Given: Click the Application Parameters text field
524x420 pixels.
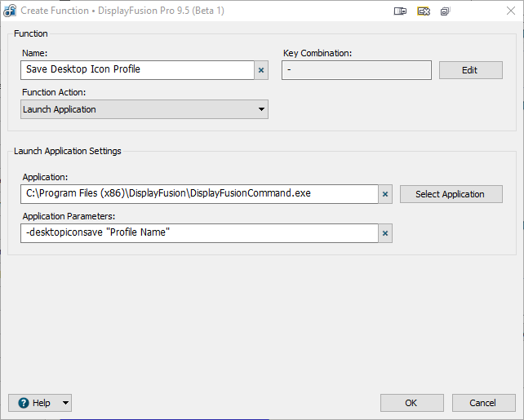Looking at the screenshot, I should tap(199, 233).
